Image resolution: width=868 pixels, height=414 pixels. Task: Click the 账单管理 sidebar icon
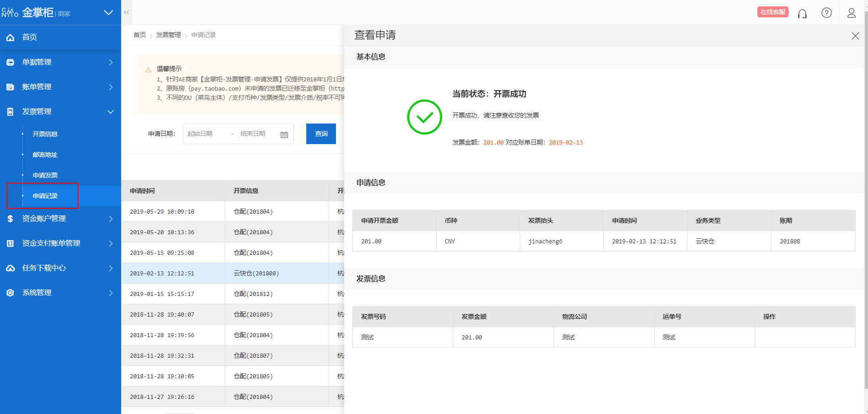pyautogui.click(x=10, y=87)
